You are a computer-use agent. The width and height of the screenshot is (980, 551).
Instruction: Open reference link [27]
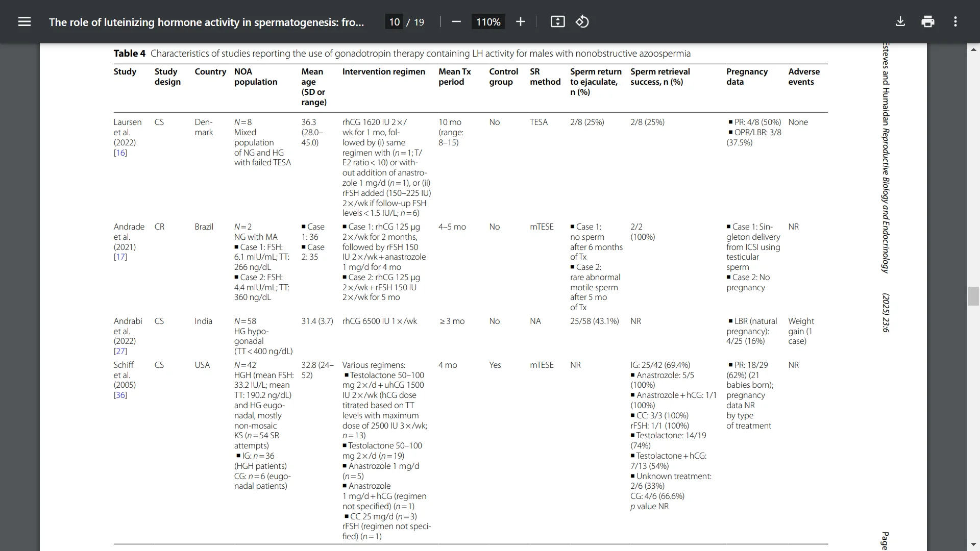pos(120,351)
